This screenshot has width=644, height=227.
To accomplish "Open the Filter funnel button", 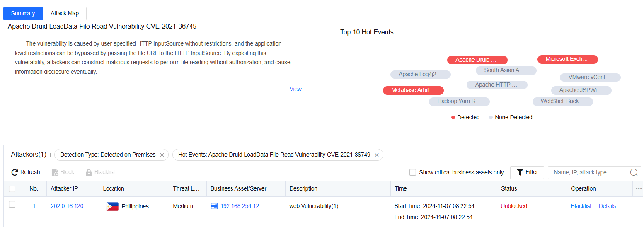I will [527, 172].
